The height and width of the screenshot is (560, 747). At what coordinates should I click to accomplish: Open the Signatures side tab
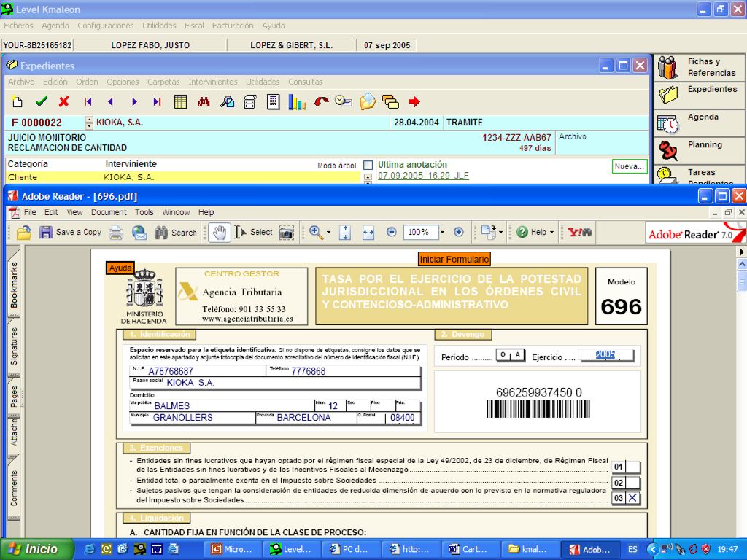(14, 346)
